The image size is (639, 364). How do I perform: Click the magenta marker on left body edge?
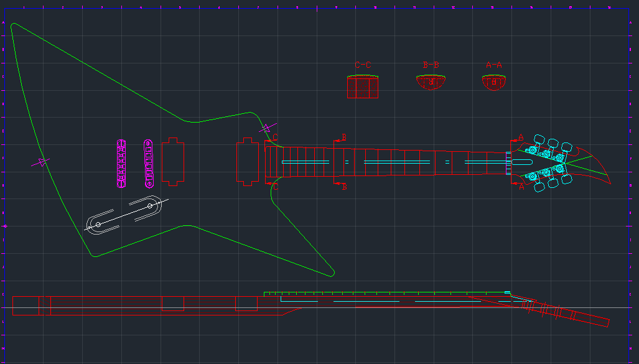[x=40, y=162]
